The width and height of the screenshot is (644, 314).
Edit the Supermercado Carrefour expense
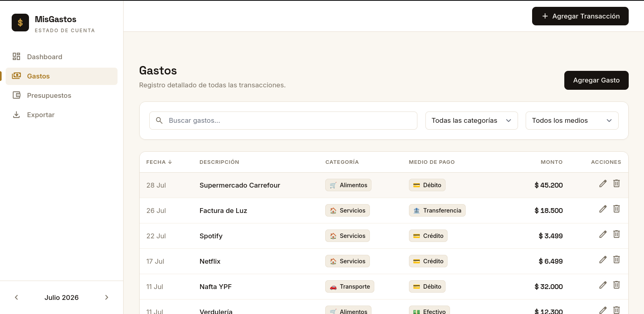[x=603, y=184]
